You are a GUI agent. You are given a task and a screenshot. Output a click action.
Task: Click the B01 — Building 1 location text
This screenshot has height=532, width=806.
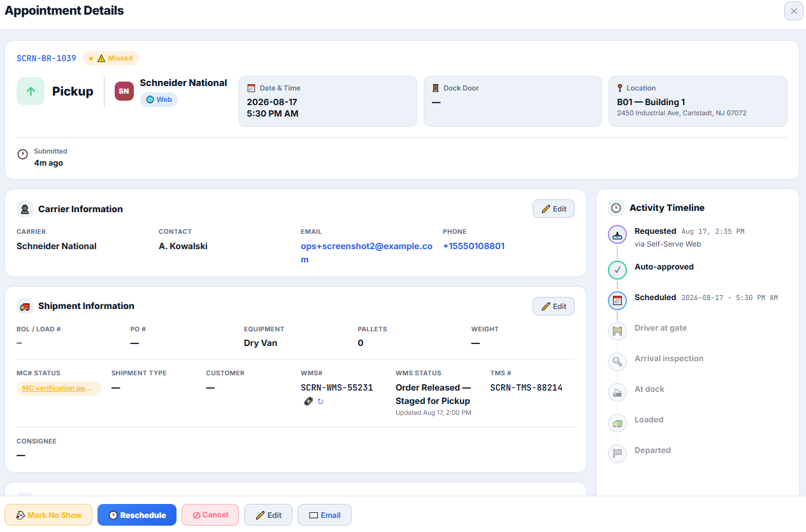pos(651,102)
